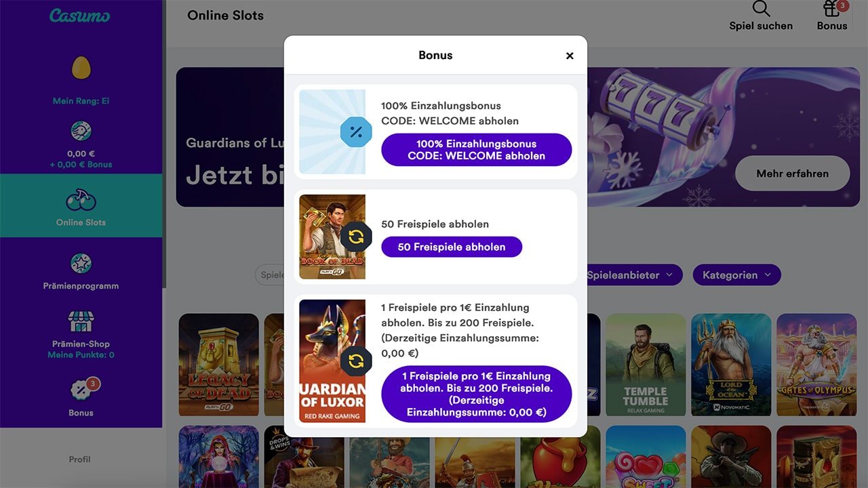The width and height of the screenshot is (868, 488).
Task: Close the Bonus dialog
Action: [x=570, y=56]
